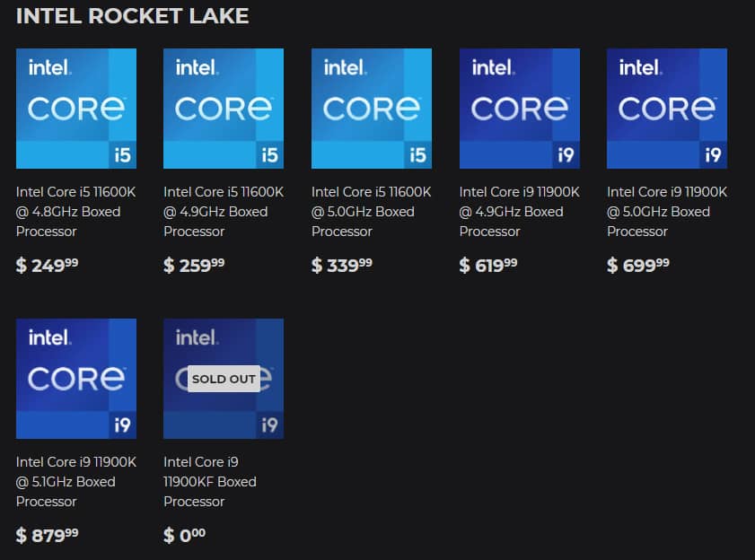
Task: Click the Intel Rocket Lake heading
Action: coord(132,16)
